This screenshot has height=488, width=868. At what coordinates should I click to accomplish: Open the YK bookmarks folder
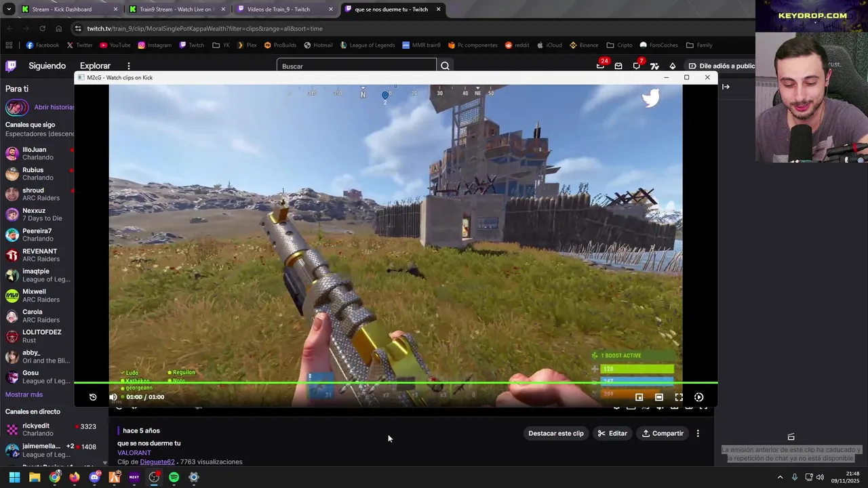point(221,45)
